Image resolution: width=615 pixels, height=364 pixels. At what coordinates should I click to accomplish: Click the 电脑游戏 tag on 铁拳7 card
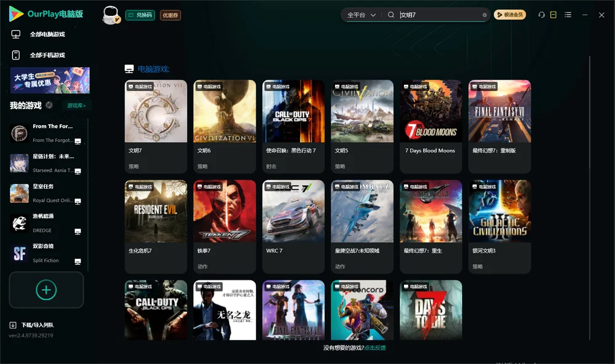pos(208,187)
